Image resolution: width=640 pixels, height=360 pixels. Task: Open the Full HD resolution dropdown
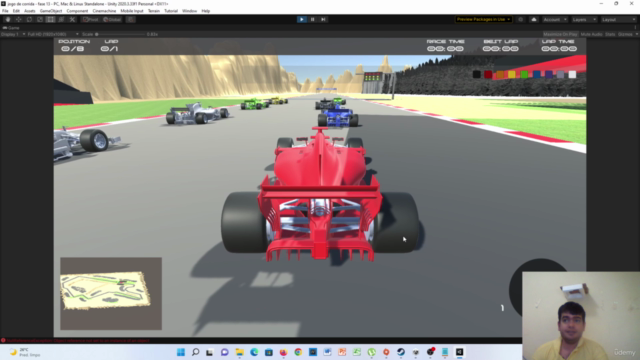click(53, 34)
